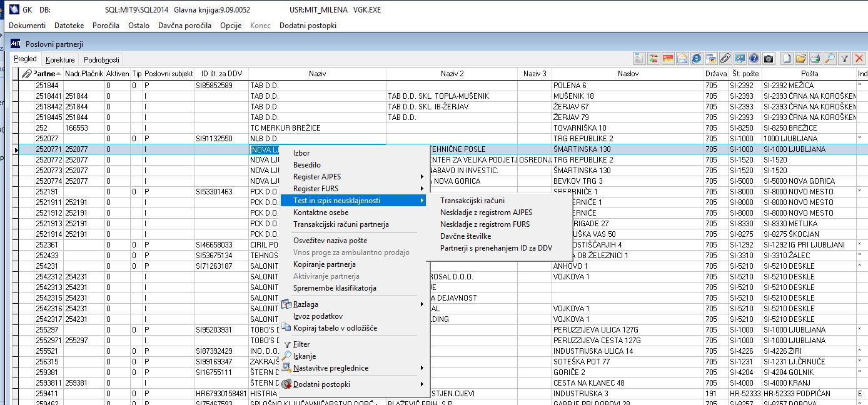
Task: Click the magnifying glass search toolbar icon
Action: pos(830,59)
